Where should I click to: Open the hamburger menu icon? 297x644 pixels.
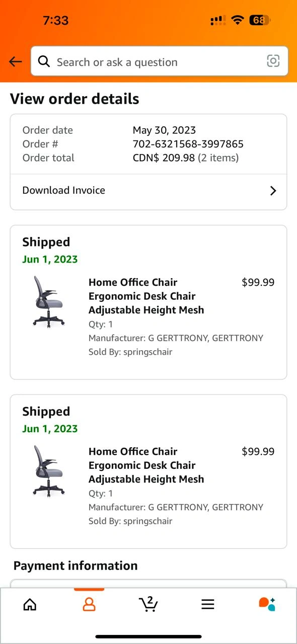point(208,604)
